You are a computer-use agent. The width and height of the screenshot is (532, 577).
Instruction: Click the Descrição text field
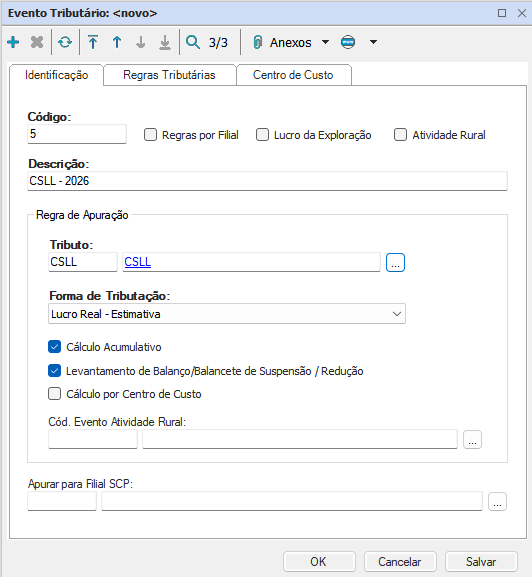(x=267, y=181)
